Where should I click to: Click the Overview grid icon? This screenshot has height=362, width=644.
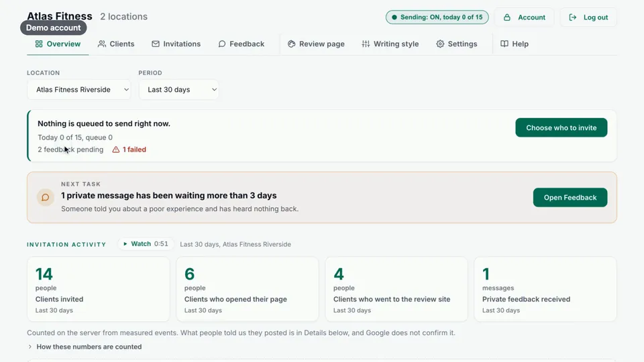pos(39,44)
